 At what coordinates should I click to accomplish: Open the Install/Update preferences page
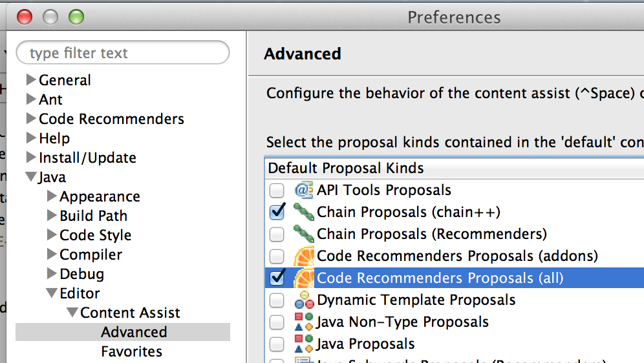pos(87,158)
